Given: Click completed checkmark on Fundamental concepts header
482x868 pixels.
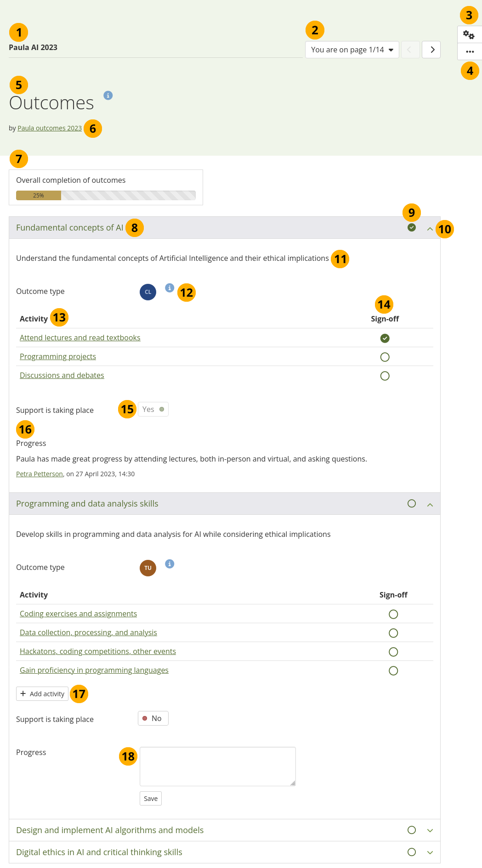Looking at the screenshot, I should (x=412, y=228).
